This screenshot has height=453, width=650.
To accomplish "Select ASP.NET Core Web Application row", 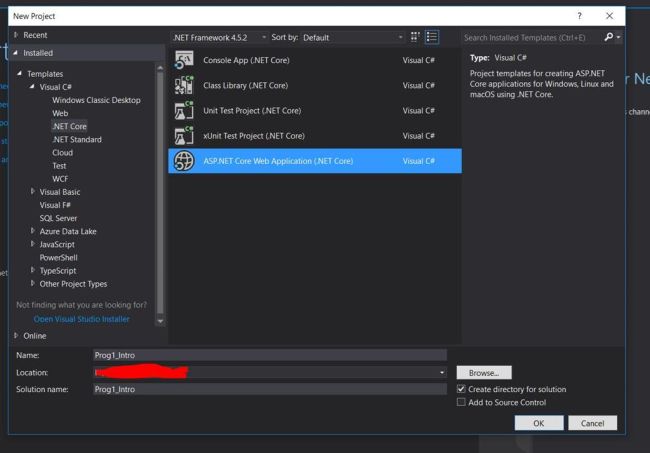I will [315, 161].
